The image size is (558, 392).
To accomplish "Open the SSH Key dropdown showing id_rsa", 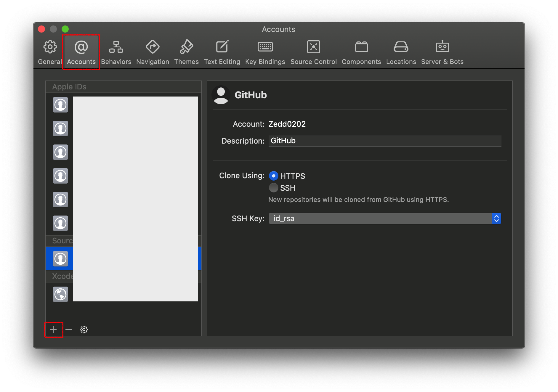I will point(385,219).
